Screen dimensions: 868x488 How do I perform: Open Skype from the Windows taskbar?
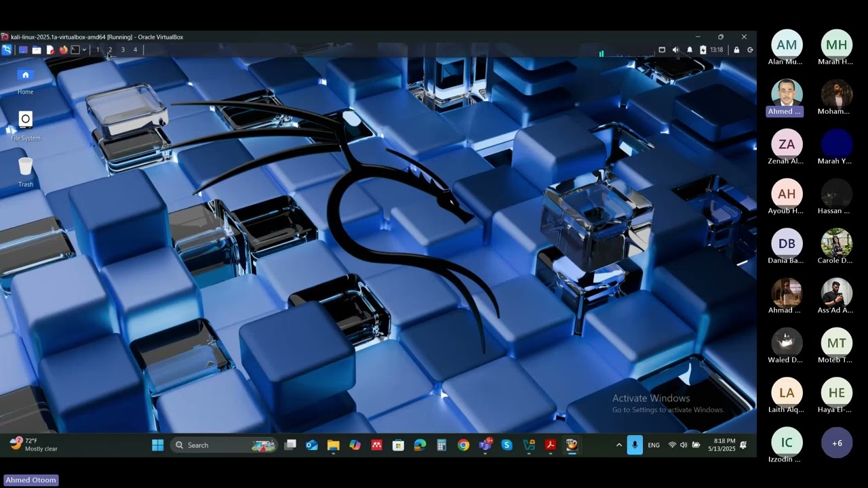pyautogui.click(x=507, y=445)
